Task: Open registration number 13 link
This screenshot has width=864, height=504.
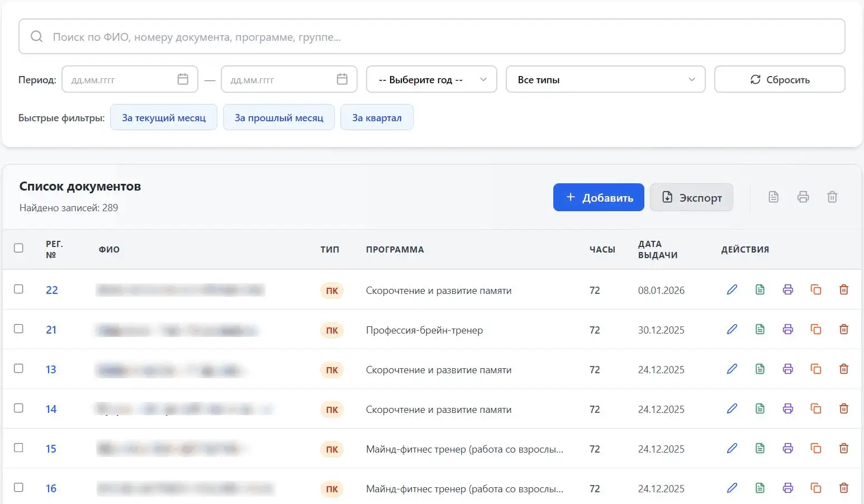Action: point(51,369)
